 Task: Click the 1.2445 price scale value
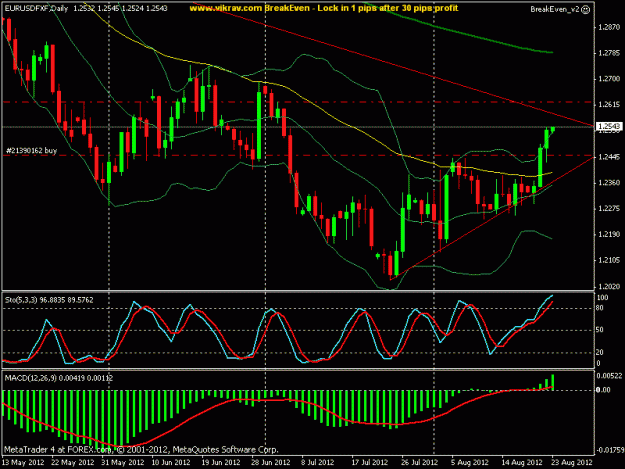coord(609,157)
